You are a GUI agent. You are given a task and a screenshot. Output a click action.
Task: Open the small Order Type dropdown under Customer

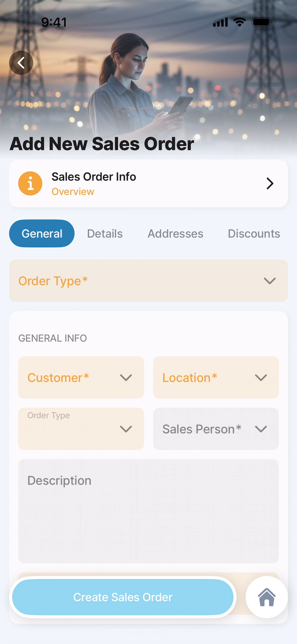81,429
